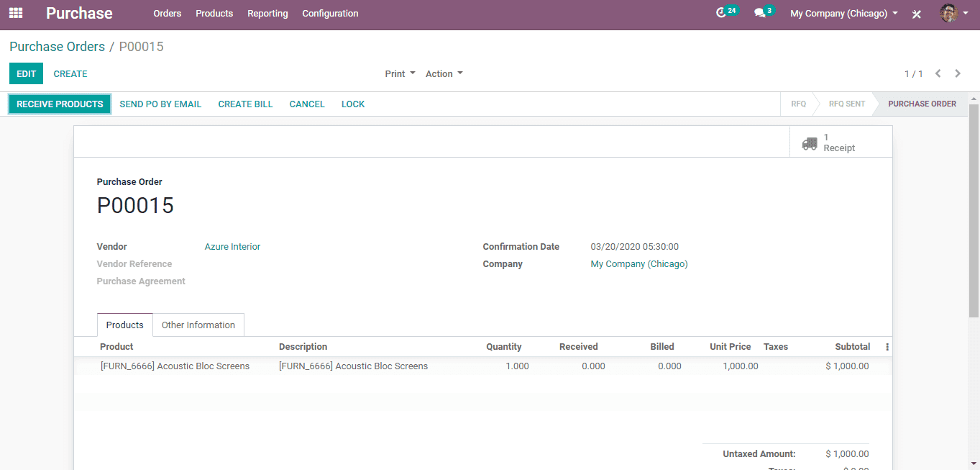Expand the Action dropdown

coord(444,73)
